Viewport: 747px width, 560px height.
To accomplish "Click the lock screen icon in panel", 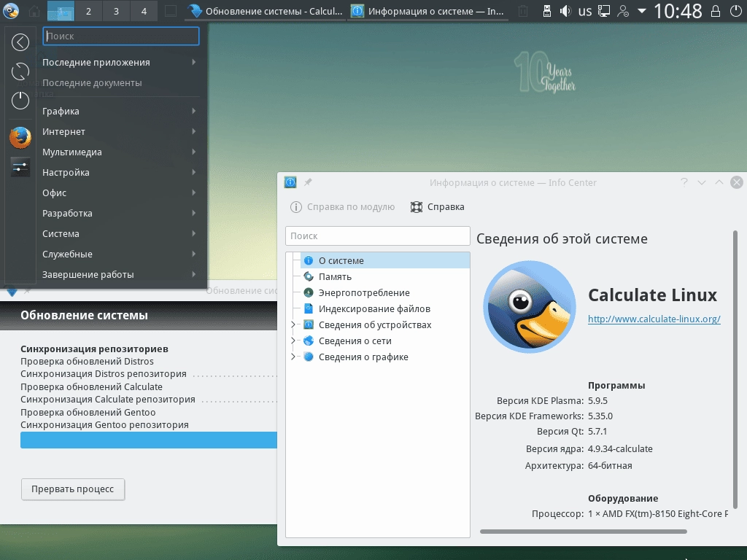I will coord(715,10).
